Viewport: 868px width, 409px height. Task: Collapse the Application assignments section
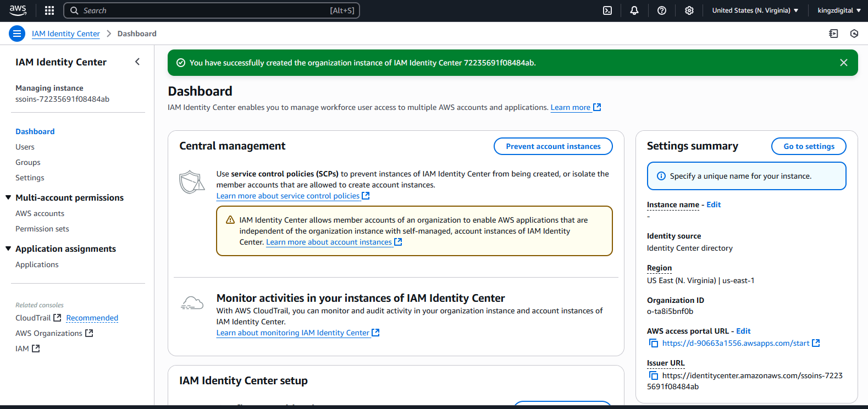(x=8, y=248)
